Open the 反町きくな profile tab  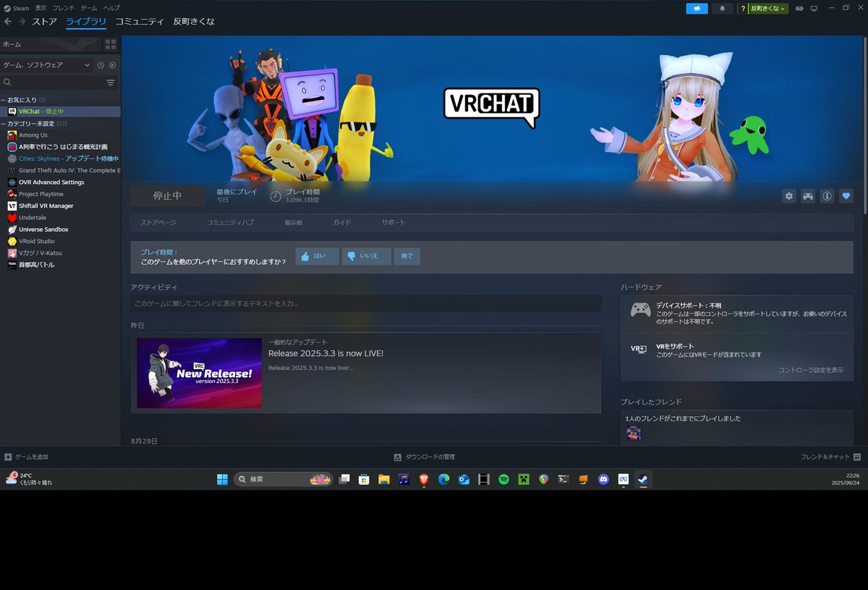click(194, 22)
